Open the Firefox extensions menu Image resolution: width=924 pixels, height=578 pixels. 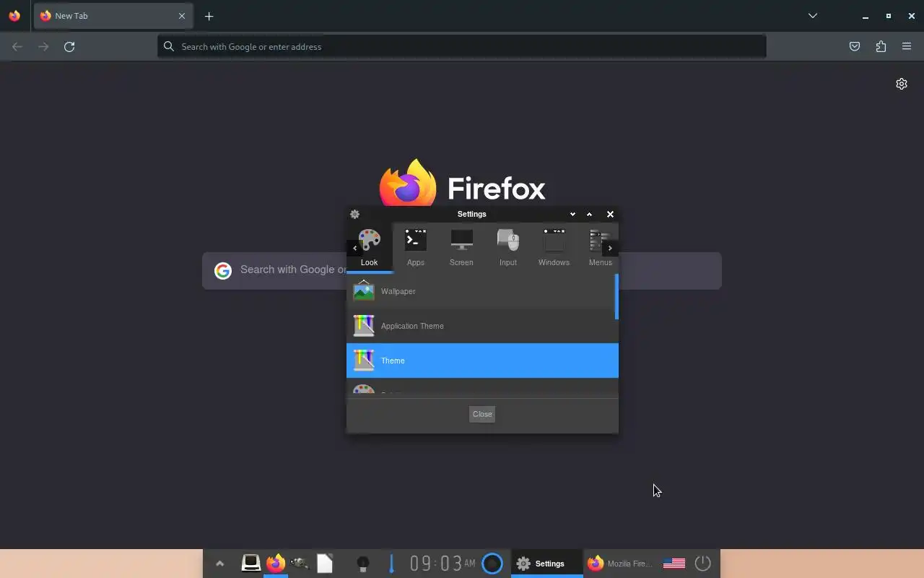pos(881,46)
